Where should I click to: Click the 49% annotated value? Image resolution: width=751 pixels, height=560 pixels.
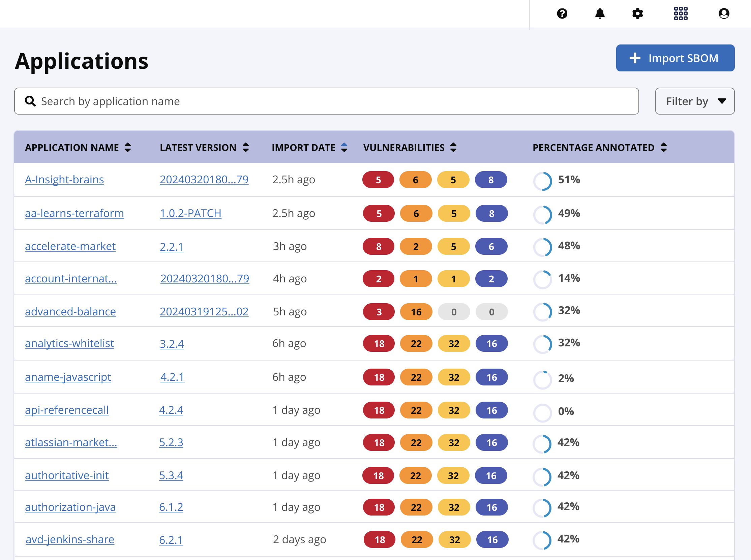click(x=569, y=213)
